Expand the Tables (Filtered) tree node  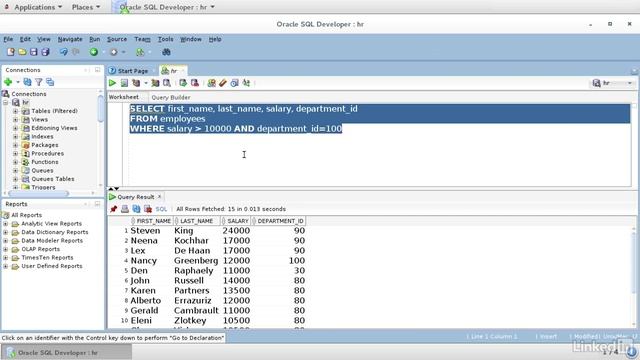(16, 111)
